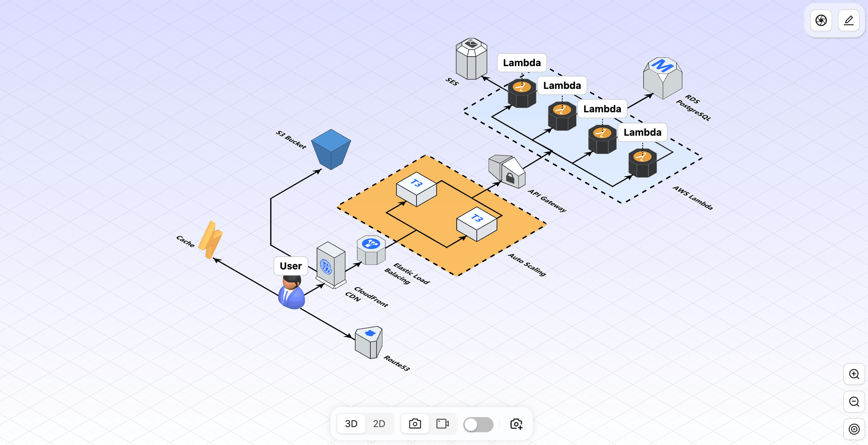Switch to 2D view mode

click(x=379, y=424)
